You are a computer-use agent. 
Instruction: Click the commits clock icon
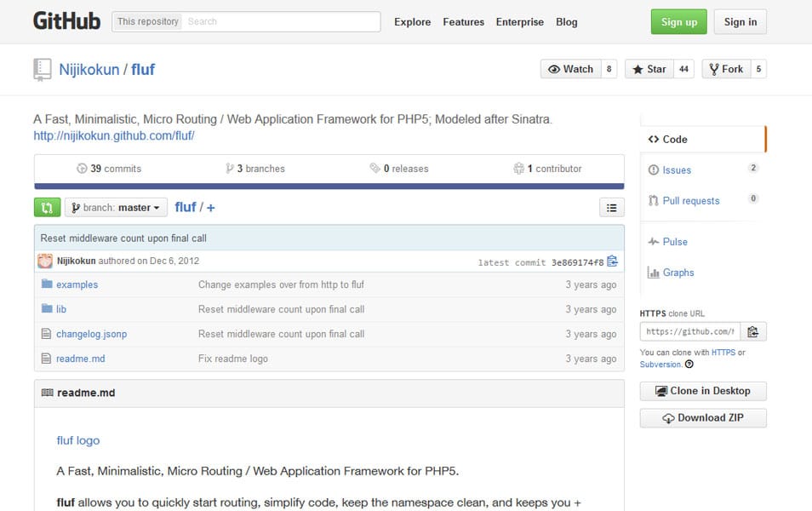point(82,169)
